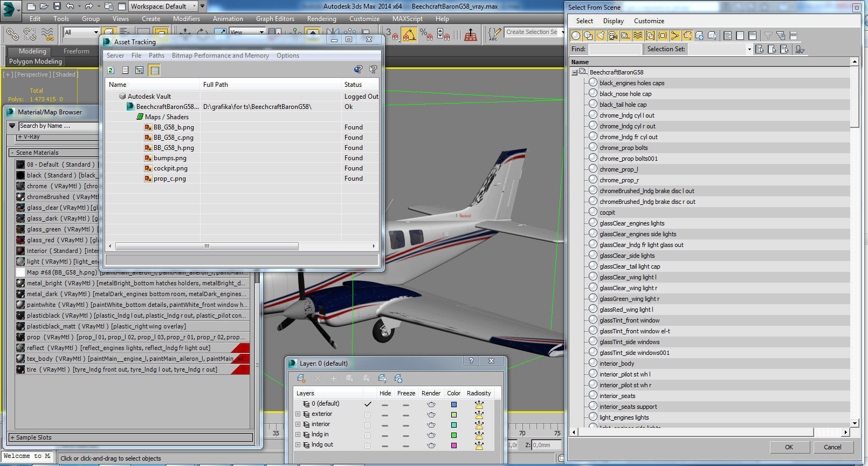Expand the interior layer in Layer dialog
The image size is (868, 466).
(x=298, y=424)
